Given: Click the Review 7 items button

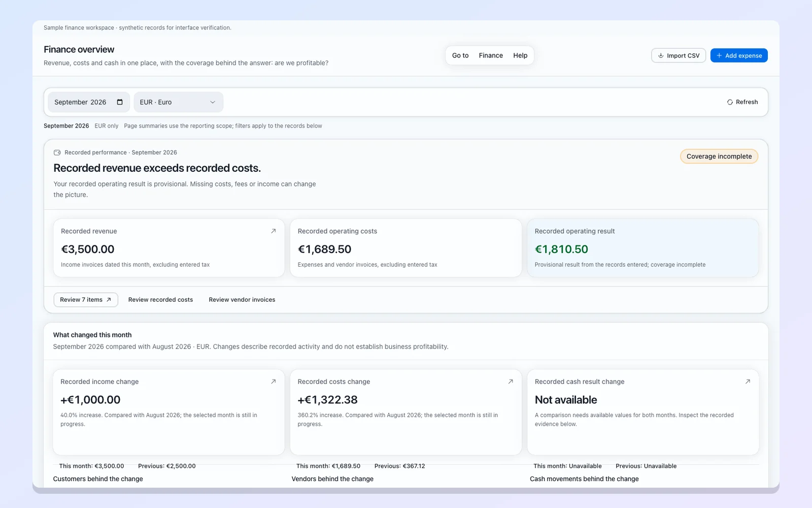Looking at the screenshot, I should pyautogui.click(x=86, y=300).
